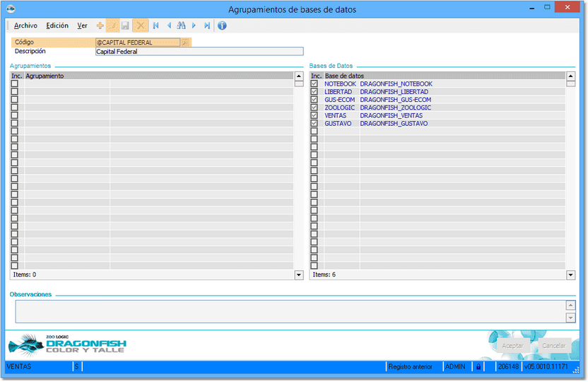Open the Archivo menu
The height and width of the screenshot is (382, 588).
click(x=25, y=25)
